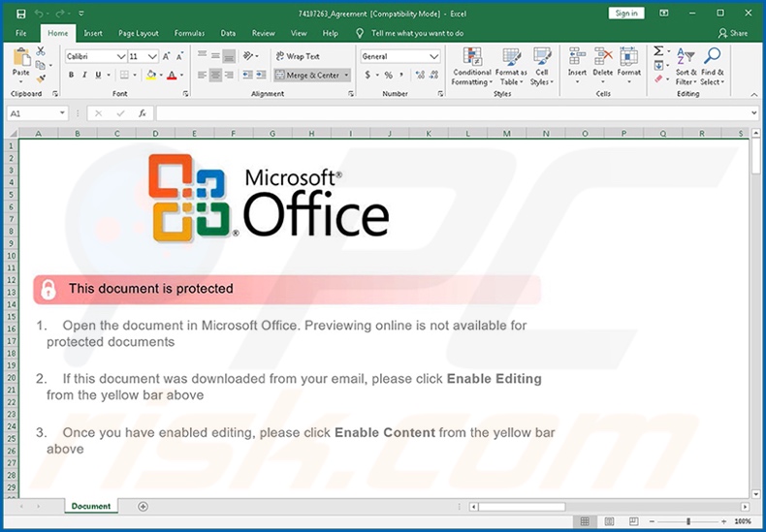
Task: Click Share button
Action: point(733,33)
